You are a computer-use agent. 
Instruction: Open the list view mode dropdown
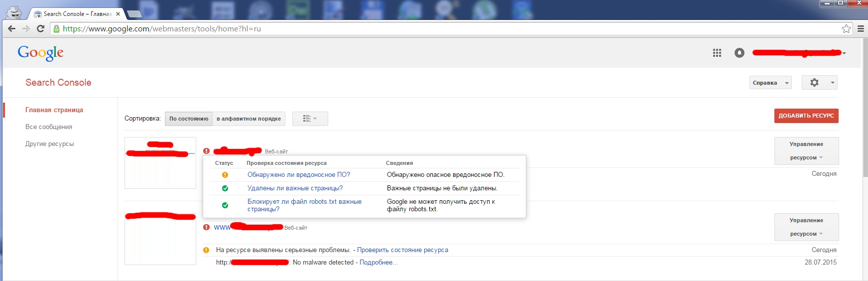310,119
